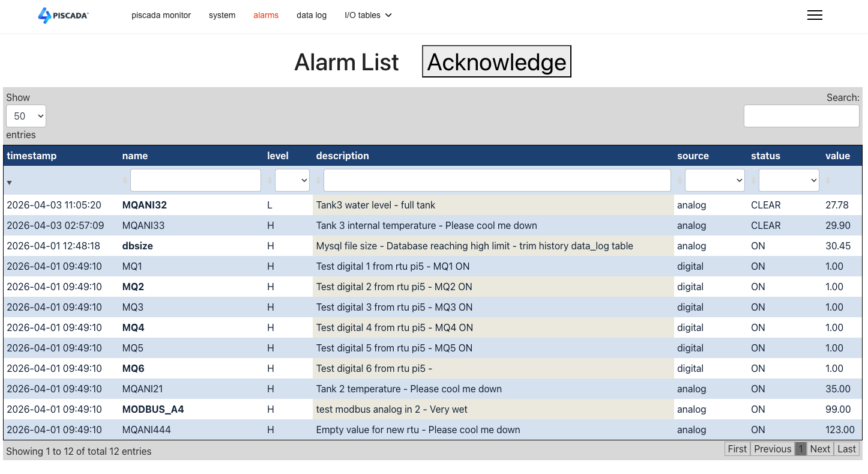
Task: Open the status filter dropdown
Action: (x=789, y=180)
